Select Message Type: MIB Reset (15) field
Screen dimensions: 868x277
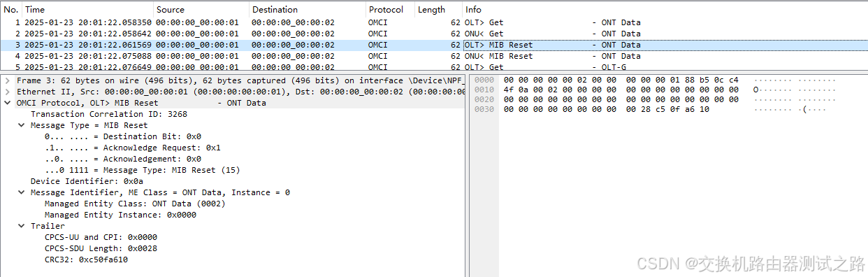(142, 170)
